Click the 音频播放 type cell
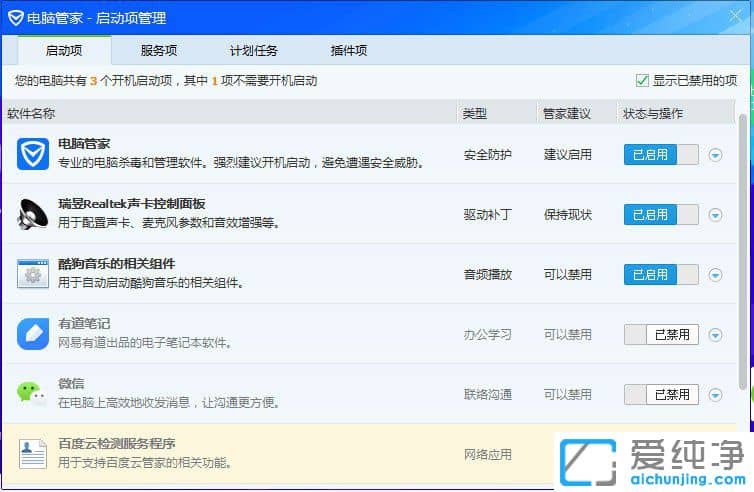The image size is (754, 492). 488,275
